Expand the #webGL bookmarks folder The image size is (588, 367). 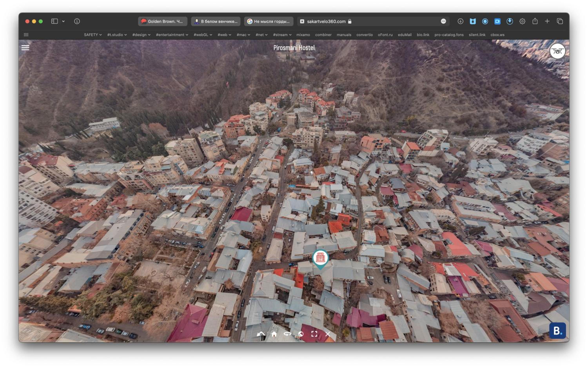(x=203, y=35)
